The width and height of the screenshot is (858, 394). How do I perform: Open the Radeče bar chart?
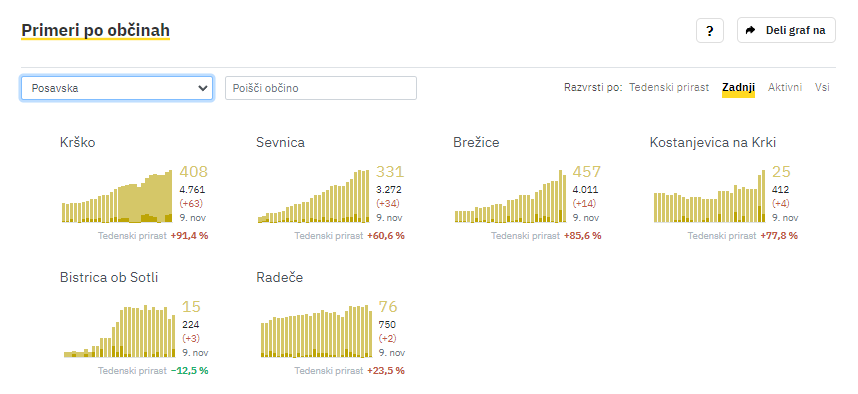[316, 331]
